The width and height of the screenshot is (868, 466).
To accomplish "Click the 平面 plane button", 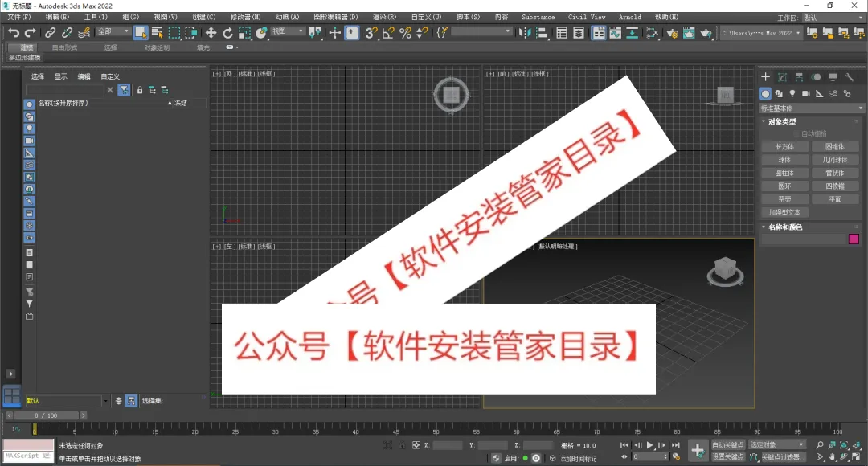I will click(x=835, y=199).
